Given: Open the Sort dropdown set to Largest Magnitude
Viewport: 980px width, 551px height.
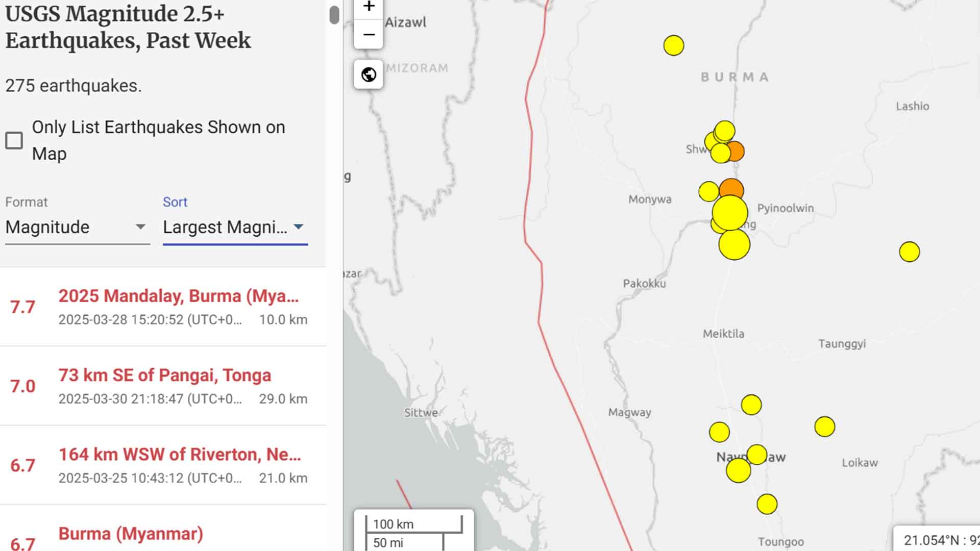Looking at the screenshot, I should tap(235, 227).
